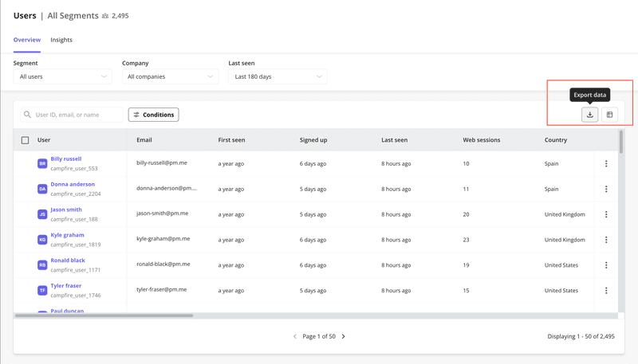Open Jason smith user profile link
Screen dimensions: 638x364
pos(66,209)
